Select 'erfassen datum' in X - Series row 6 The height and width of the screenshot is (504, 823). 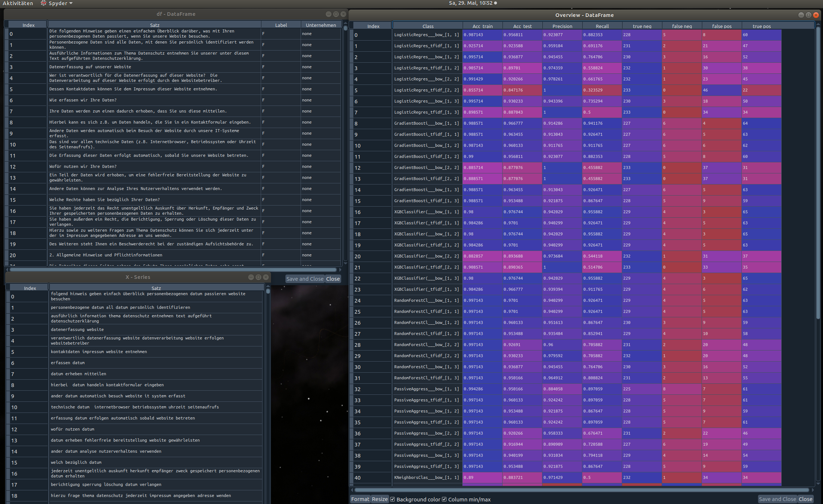(x=156, y=363)
